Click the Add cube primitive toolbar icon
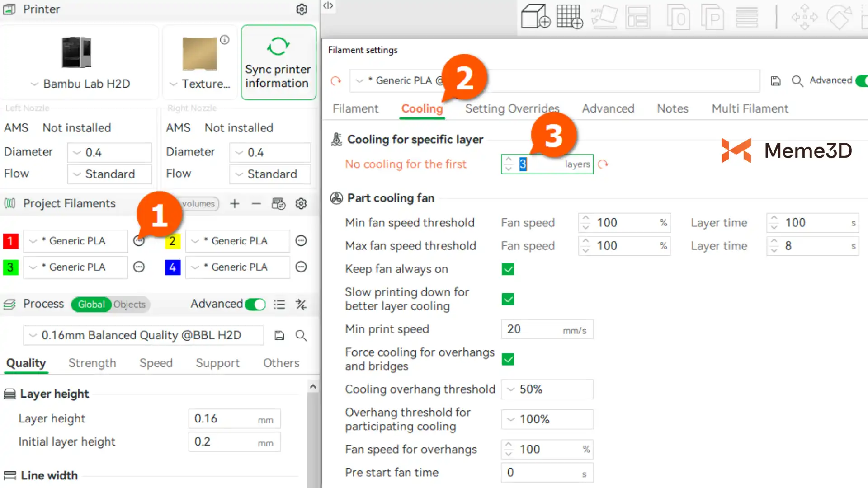 [535, 17]
